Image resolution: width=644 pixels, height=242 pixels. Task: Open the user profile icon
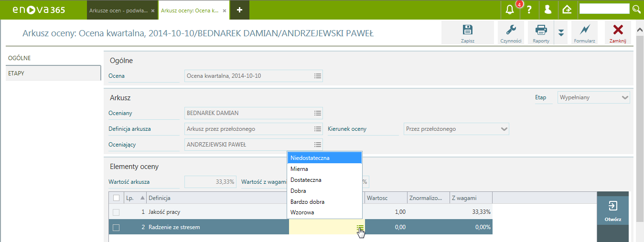(x=548, y=10)
